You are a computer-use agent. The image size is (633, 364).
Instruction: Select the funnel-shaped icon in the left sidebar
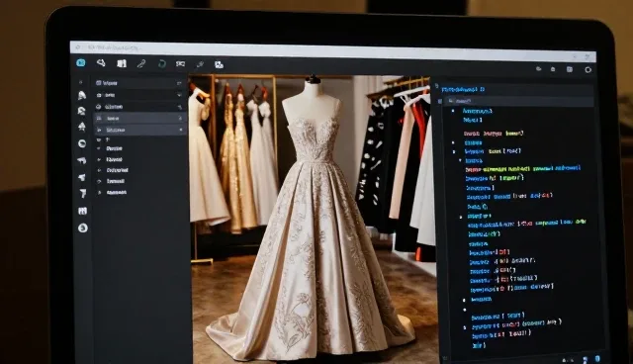tap(83, 193)
